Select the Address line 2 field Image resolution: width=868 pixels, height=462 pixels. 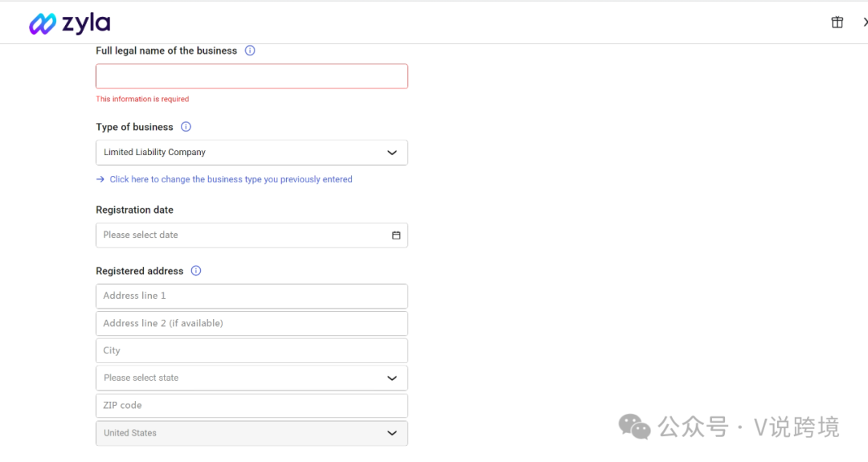point(252,323)
